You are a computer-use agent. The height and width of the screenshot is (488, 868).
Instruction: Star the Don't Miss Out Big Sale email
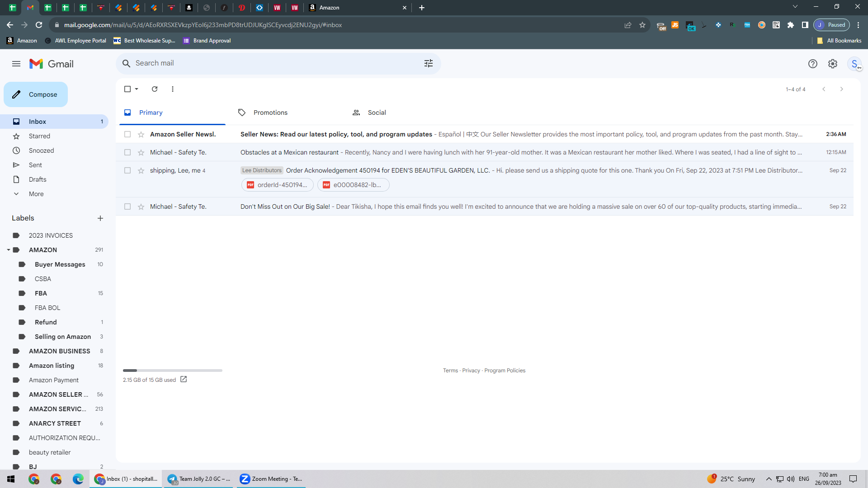coord(141,206)
